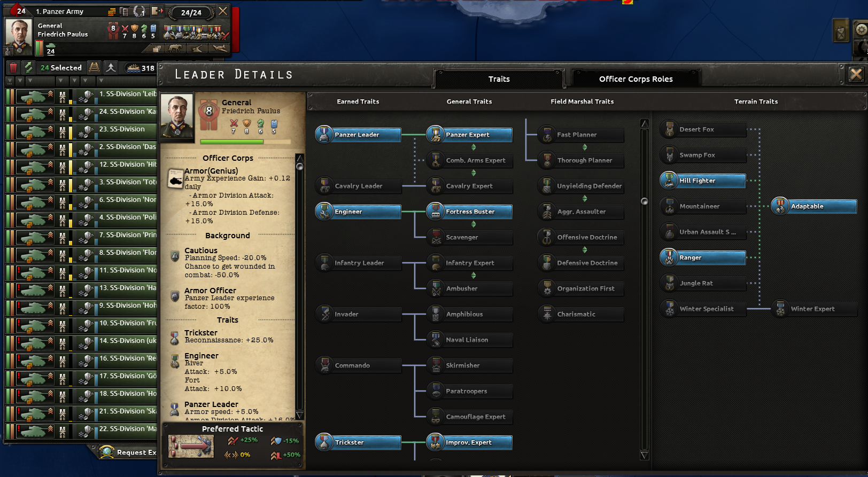Viewport: 868px width, 477px height.
Task: Click the Preferred Tactic picture thumbnail
Action: tap(191, 446)
